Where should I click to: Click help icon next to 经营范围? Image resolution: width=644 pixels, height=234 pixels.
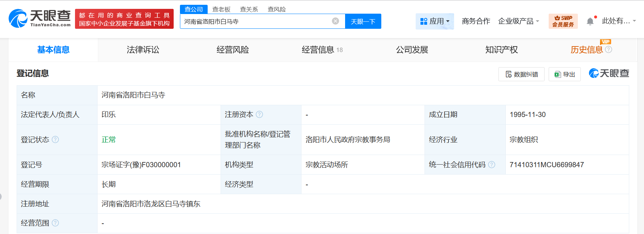point(55,223)
